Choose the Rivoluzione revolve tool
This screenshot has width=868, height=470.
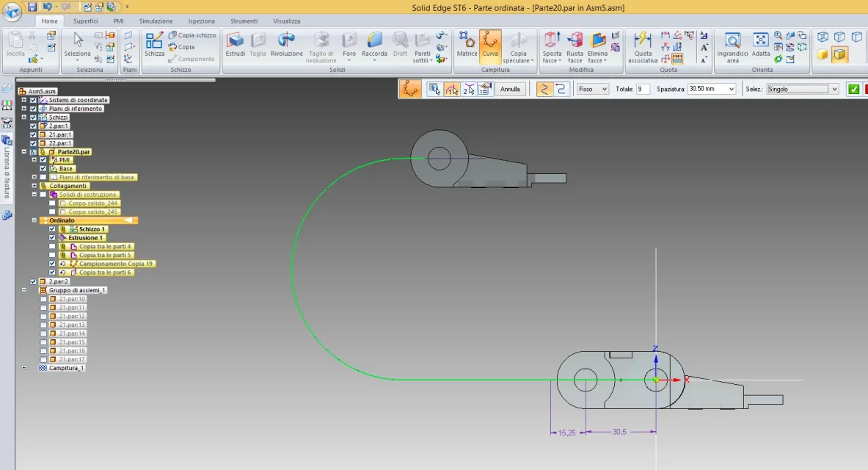(x=286, y=45)
